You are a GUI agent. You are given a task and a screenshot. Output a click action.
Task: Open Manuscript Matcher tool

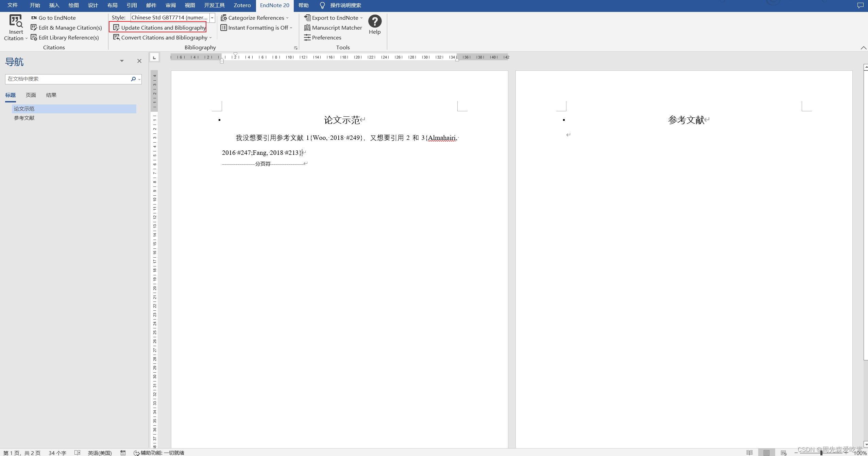[x=337, y=28]
